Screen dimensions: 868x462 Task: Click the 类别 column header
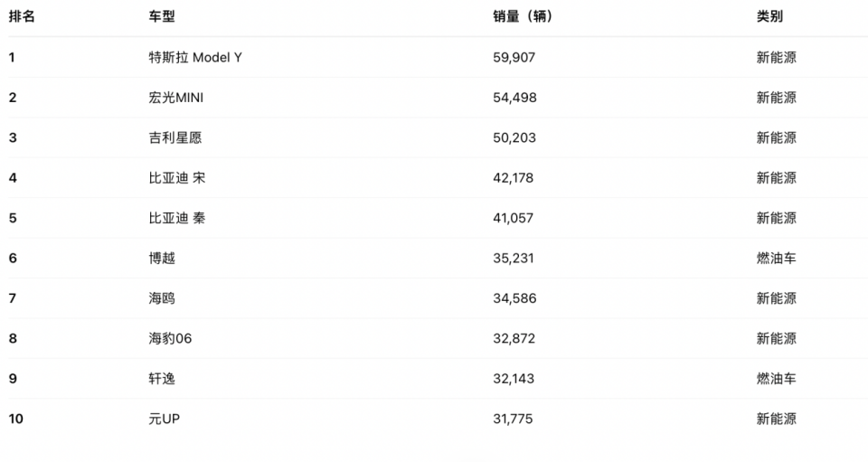tap(769, 17)
